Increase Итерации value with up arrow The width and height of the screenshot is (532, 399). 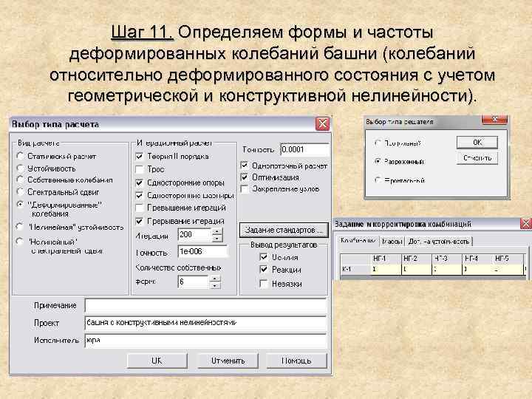click(216, 232)
